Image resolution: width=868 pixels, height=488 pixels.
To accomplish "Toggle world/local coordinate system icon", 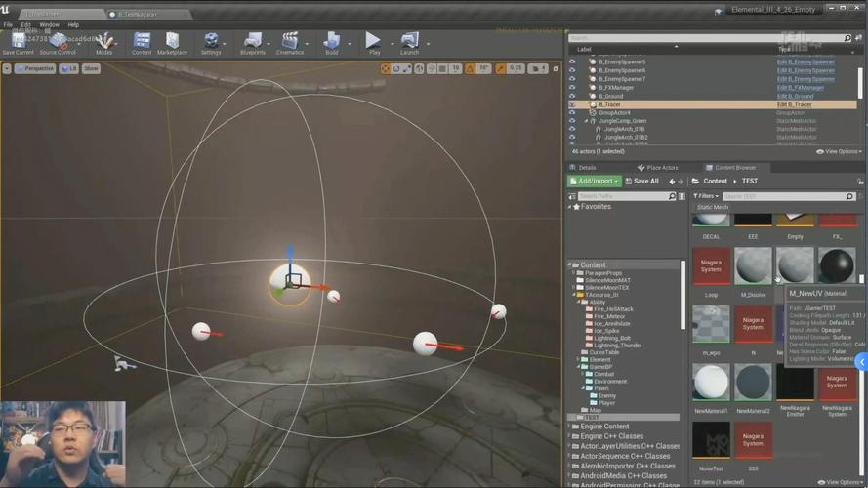I will [x=419, y=68].
